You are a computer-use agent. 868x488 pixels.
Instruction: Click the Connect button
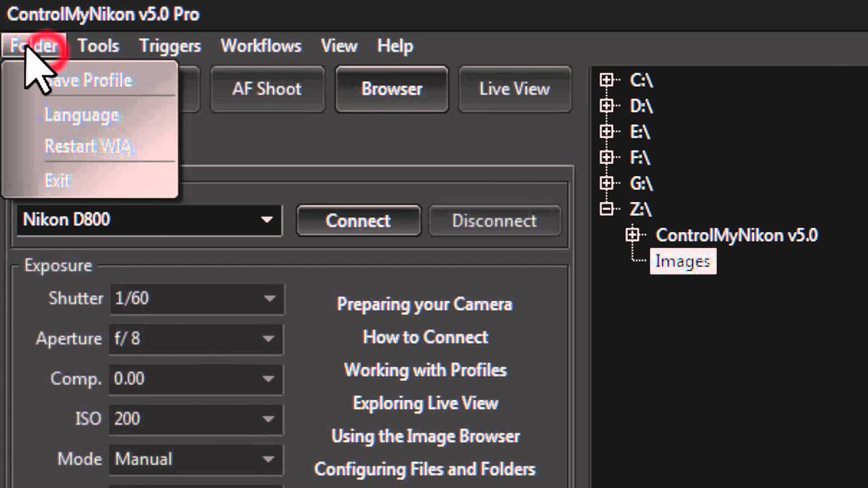[358, 221]
